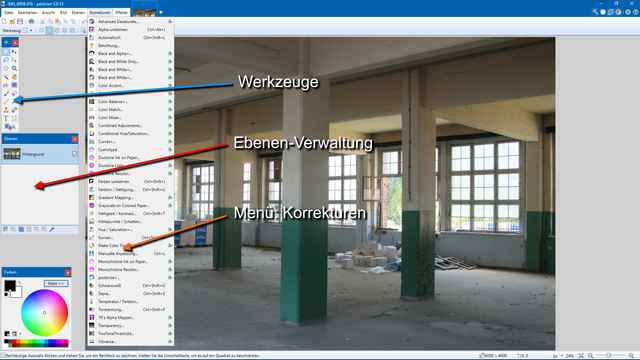Open the Bearbeiten menu

coord(27,13)
